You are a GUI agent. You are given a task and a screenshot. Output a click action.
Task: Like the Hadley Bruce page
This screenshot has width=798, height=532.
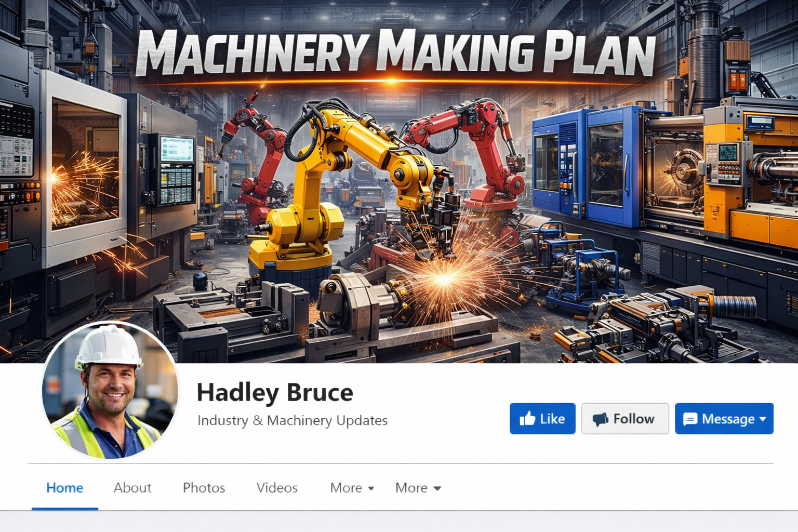[x=542, y=418]
